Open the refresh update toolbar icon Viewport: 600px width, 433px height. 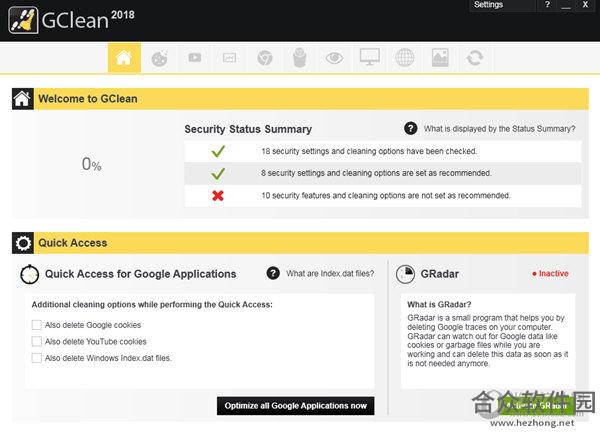475,58
